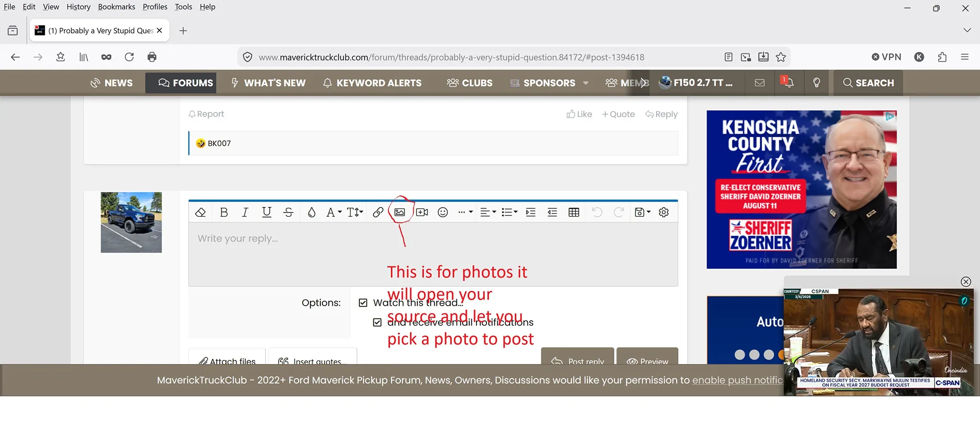This screenshot has height=427, width=980.
Task: Click the Insert quotes button
Action: [313, 357]
